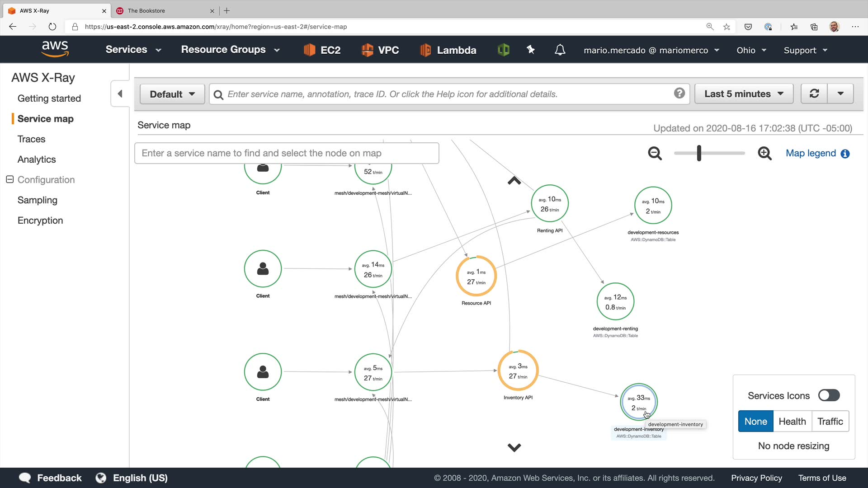Select the Traffic display option
This screenshot has height=488, width=868.
coord(830,421)
